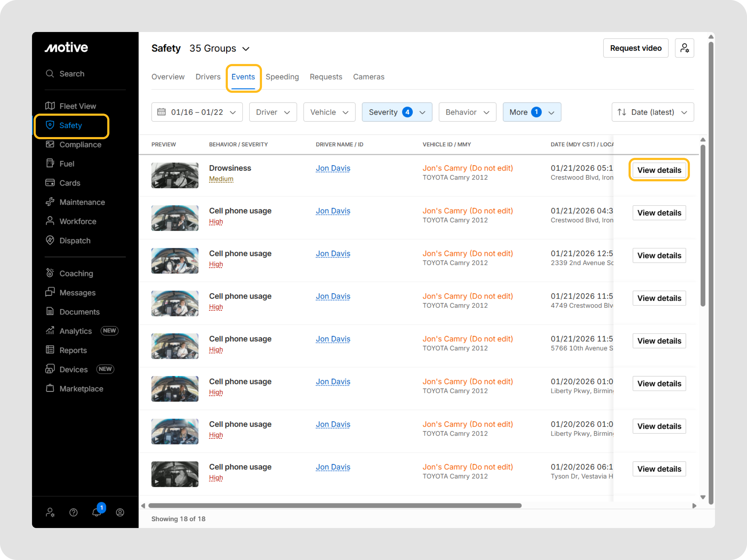The height and width of the screenshot is (560, 747).
Task: Open the Cards section
Action: coord(70,183)
